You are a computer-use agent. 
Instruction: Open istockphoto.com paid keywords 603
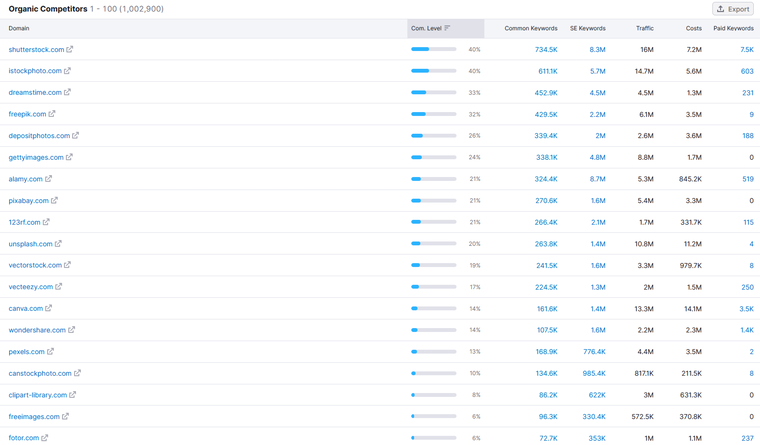click(747, 71)
